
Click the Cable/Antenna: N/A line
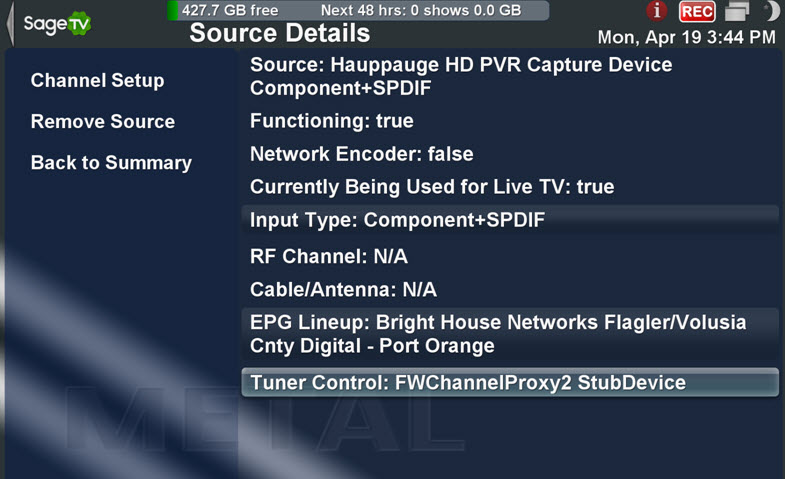(x=343, y=290)
